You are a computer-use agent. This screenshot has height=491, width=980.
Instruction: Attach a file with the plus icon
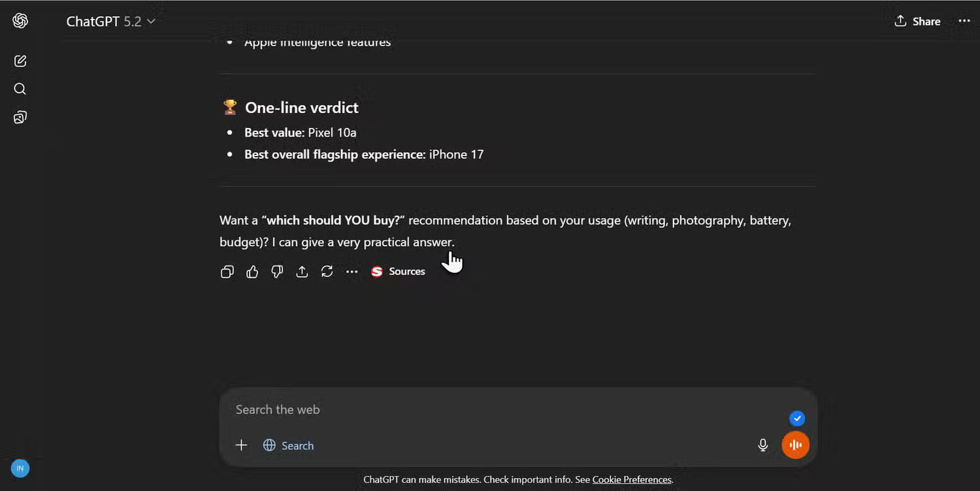pyautogui.click(x=241, y=445)
